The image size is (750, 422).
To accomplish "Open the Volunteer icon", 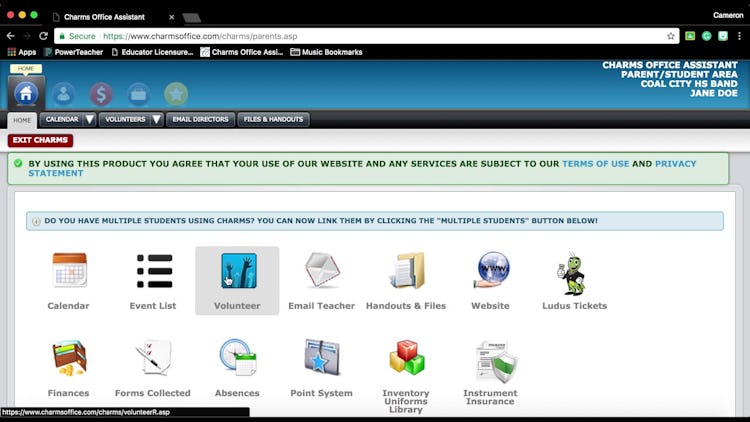I will [239, 271].
